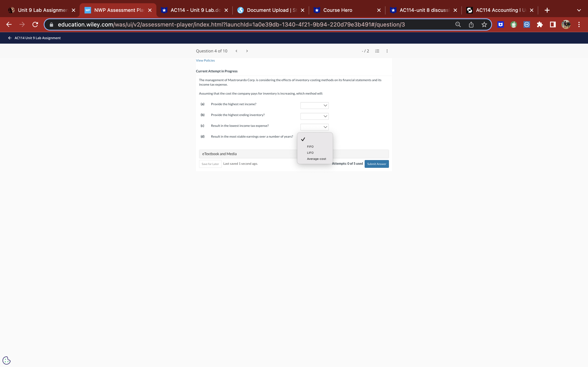Click the Submit Answer button

pos(376,164)
